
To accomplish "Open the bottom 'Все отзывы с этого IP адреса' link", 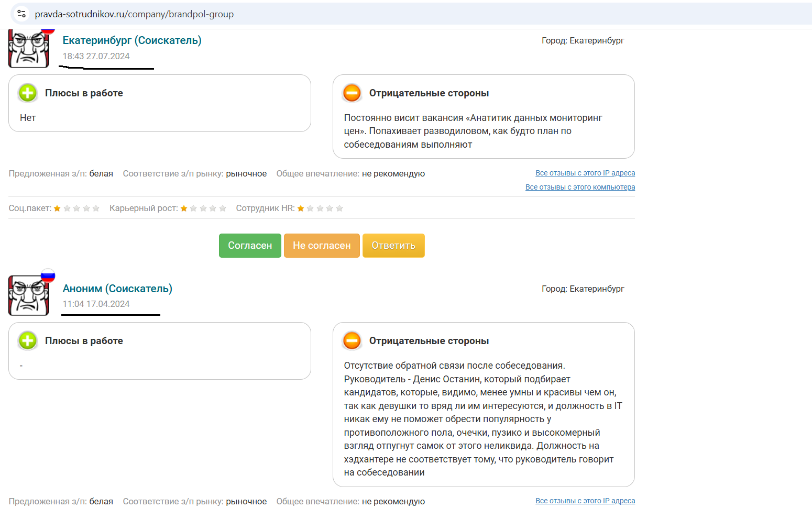I will (585, 501).
